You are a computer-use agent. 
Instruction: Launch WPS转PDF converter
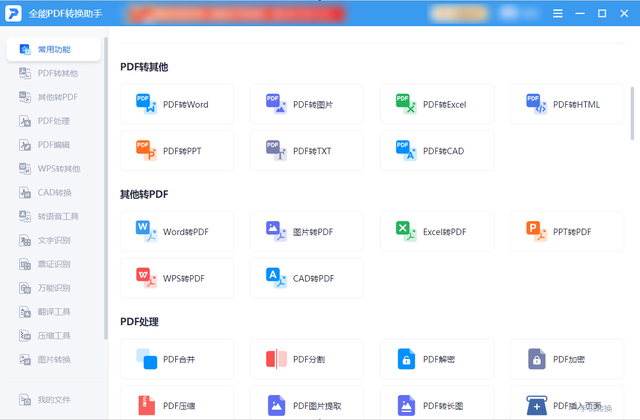177,278
